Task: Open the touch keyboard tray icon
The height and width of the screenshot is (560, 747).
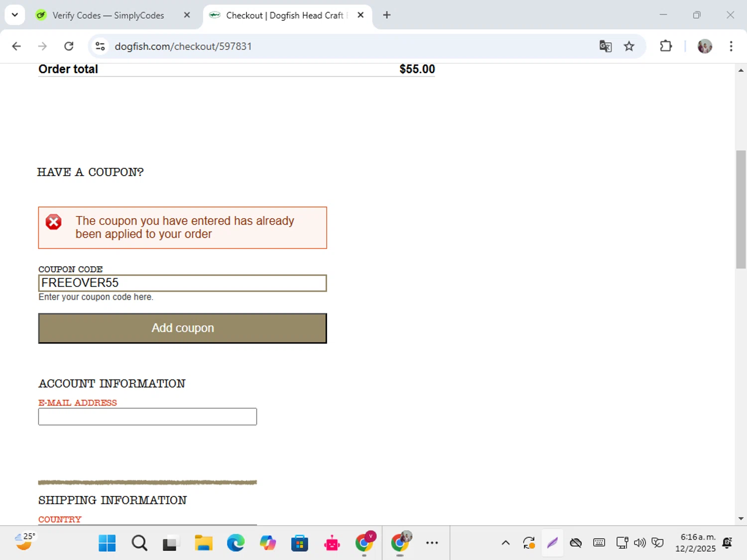Action: (x=599, y=543)
